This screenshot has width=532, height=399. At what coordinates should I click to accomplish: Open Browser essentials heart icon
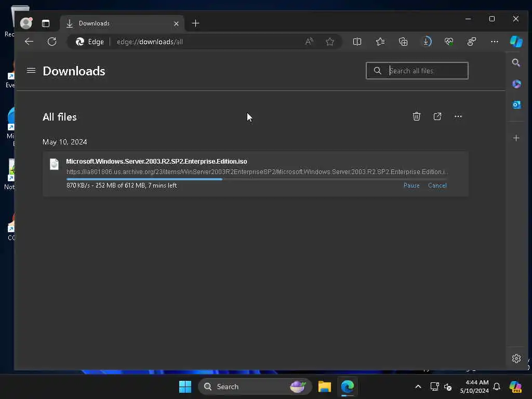pos(449,42)
